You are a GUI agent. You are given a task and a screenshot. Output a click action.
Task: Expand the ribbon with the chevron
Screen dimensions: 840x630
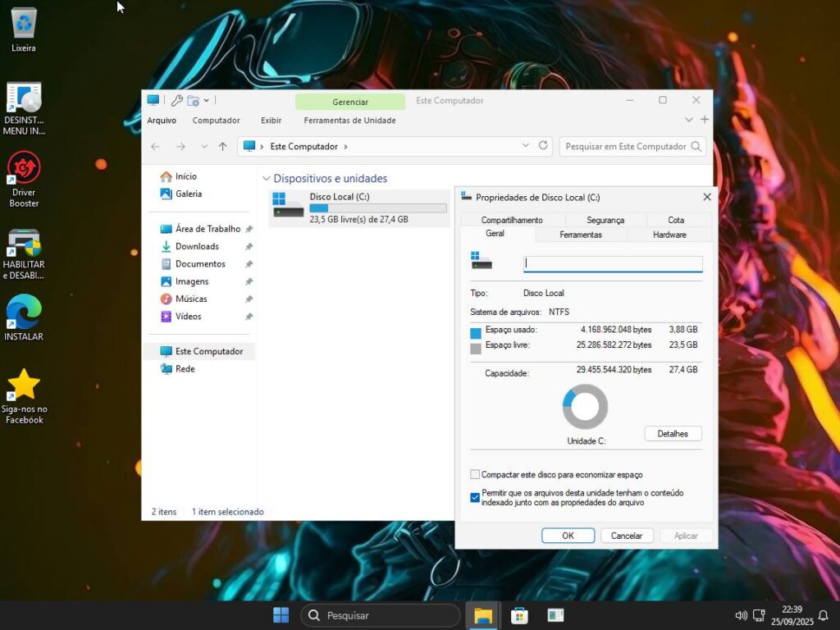pos(688,121)
